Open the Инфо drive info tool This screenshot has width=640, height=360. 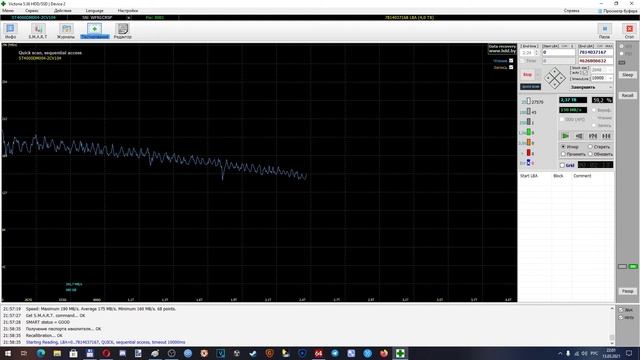10,31
